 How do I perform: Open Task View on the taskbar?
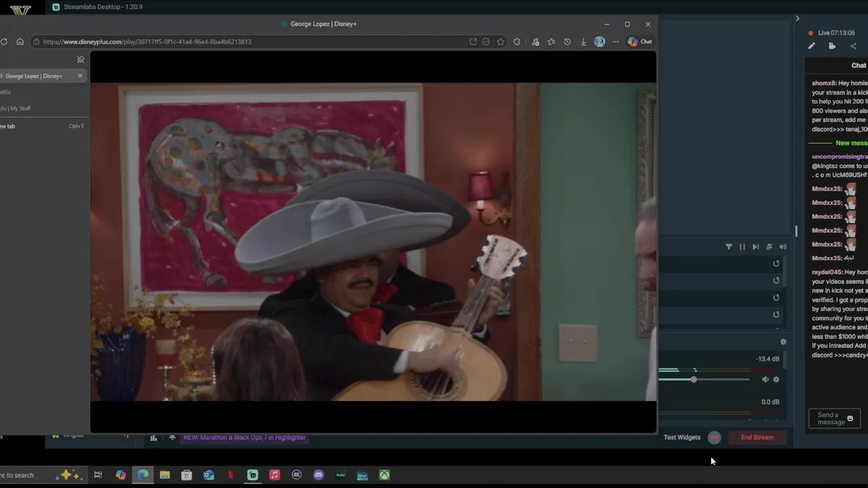pos(98,475)
